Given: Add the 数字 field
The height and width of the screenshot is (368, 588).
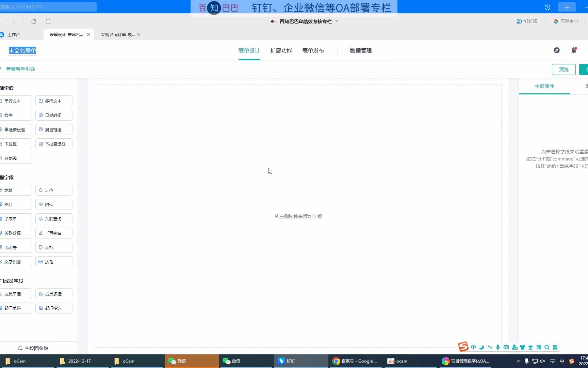Looking at the screenshot, I should pos(15,115).
